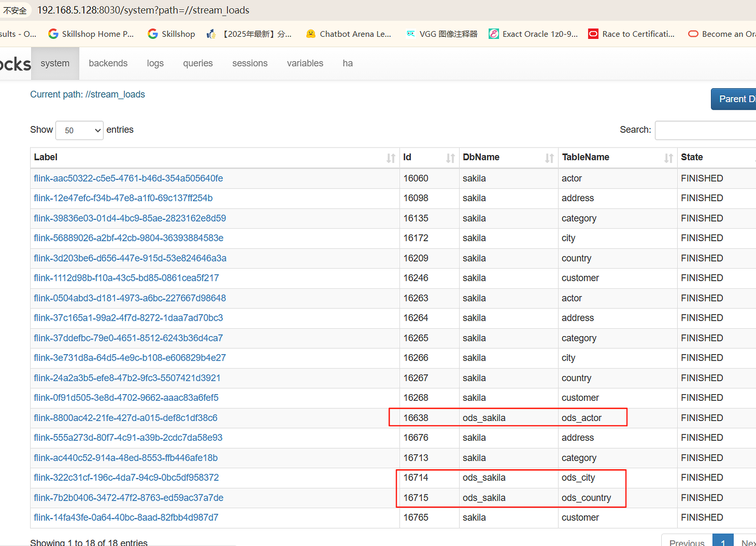Click inside the Search field
The image size is (756, 546).
[x=706, y=130]
